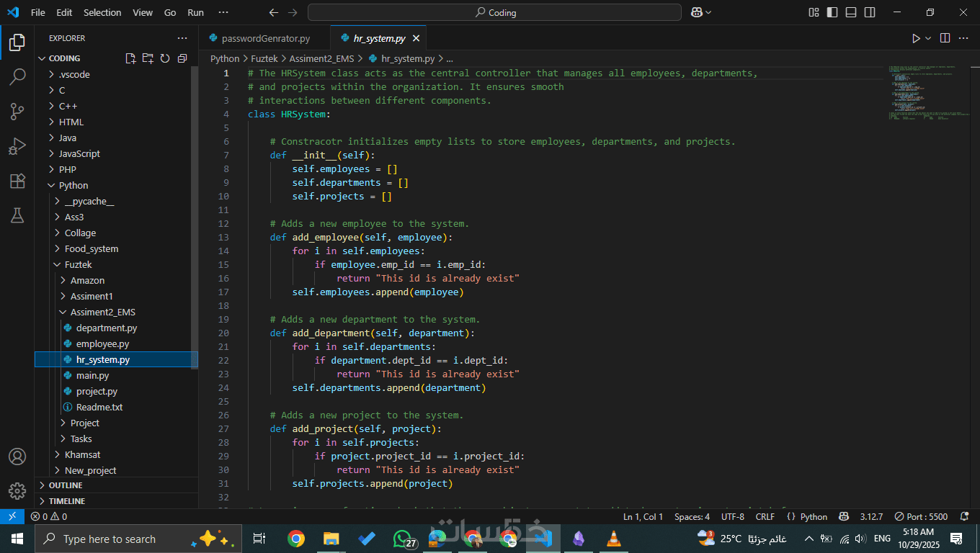Click the Run Python File play button
The height and width of the screenshot is (553, 980).
[916, 38]
